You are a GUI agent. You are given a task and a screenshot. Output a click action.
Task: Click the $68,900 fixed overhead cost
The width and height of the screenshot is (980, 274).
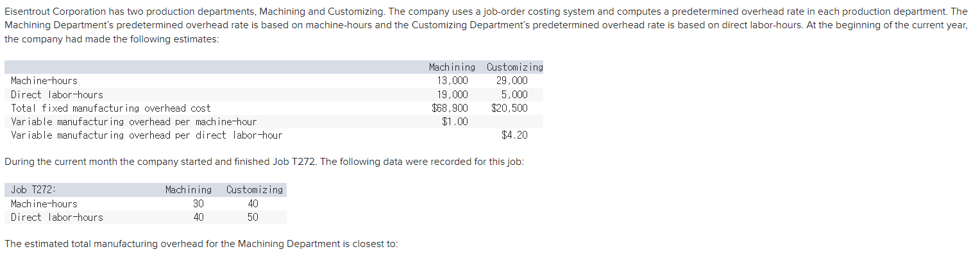click(450, 108)
